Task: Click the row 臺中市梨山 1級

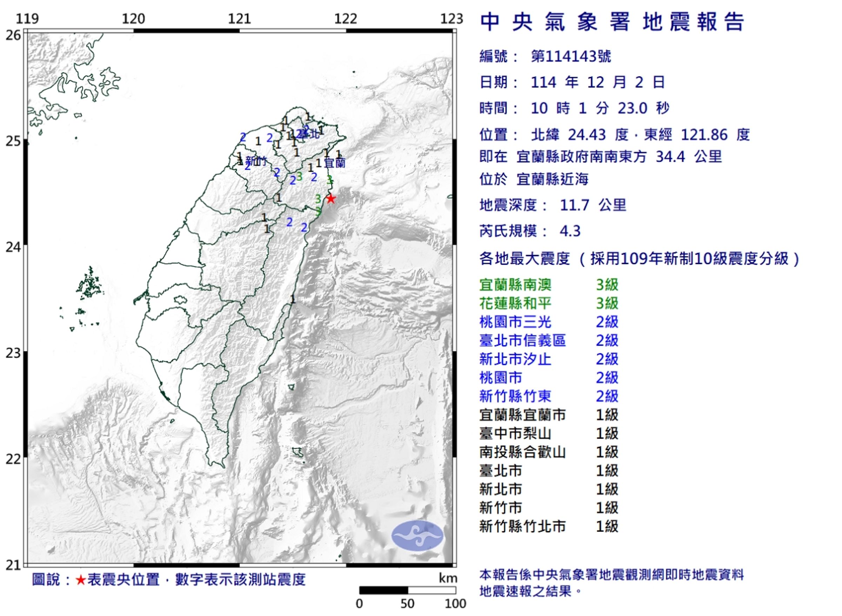Action: pyautogui.click(x=549, y=434)
